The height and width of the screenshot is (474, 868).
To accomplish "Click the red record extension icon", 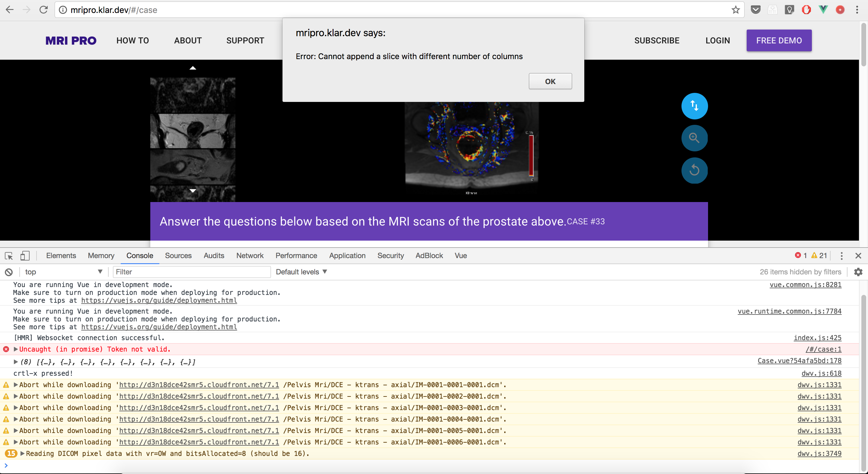I will tap(840, 10).
